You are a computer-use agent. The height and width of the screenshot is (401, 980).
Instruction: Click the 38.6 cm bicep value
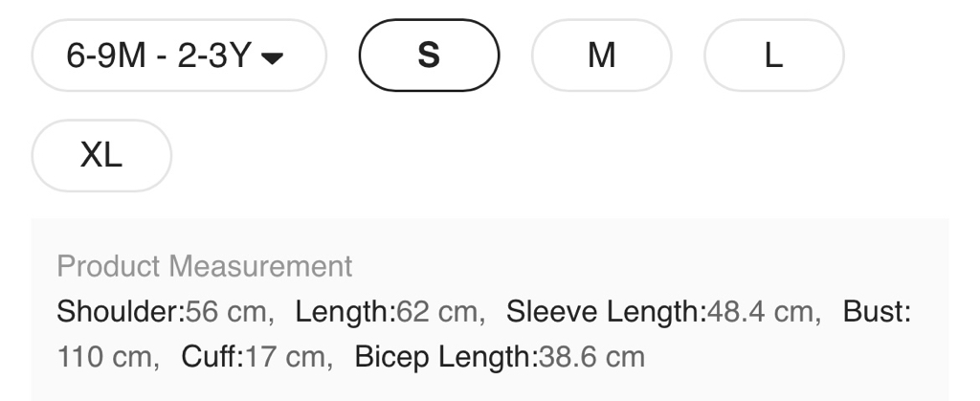(x=591, y=358)
